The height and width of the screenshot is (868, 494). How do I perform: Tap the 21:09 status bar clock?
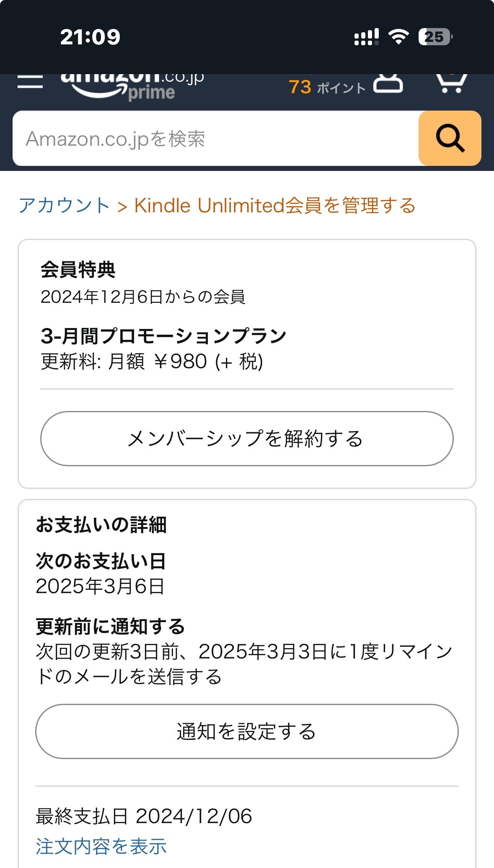click(90, 37)
